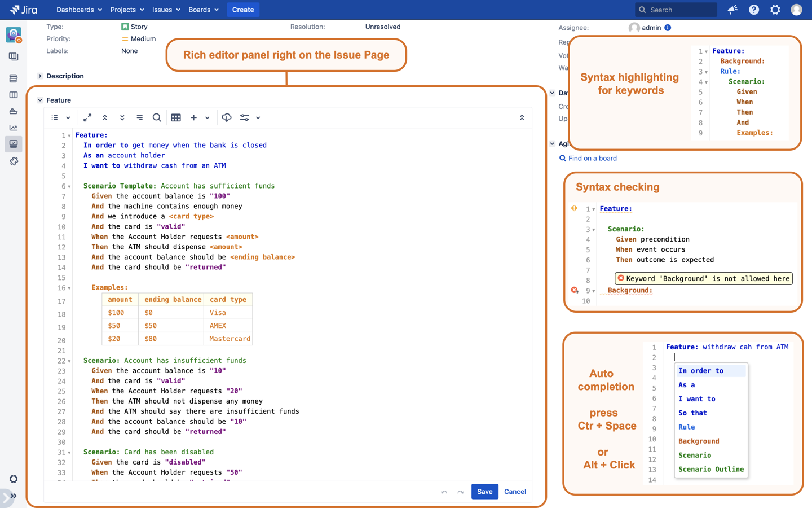This screenshot has height=508, width=812.
Task: Click the undo arrow beside Save
Action: click(444, 492)
